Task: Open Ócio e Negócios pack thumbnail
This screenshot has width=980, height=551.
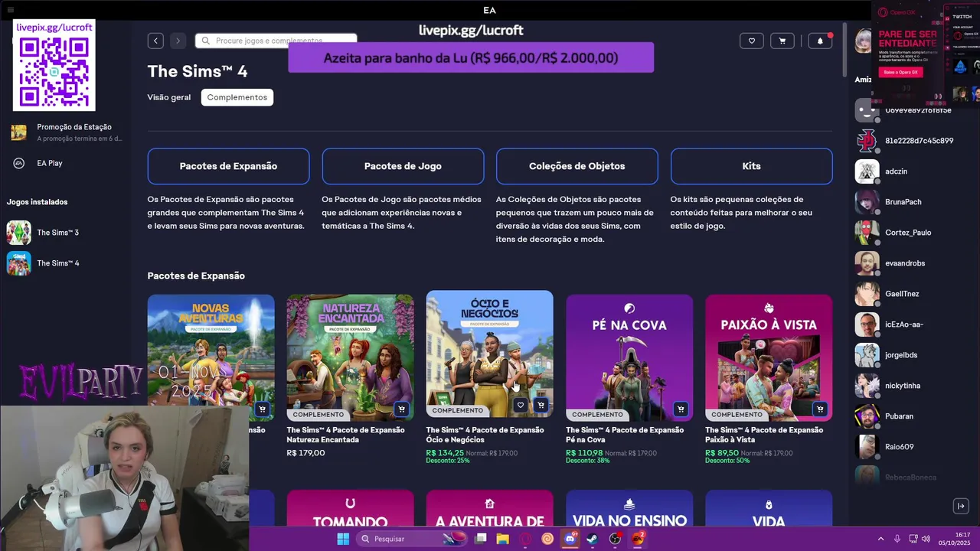Action: [489, 354]
